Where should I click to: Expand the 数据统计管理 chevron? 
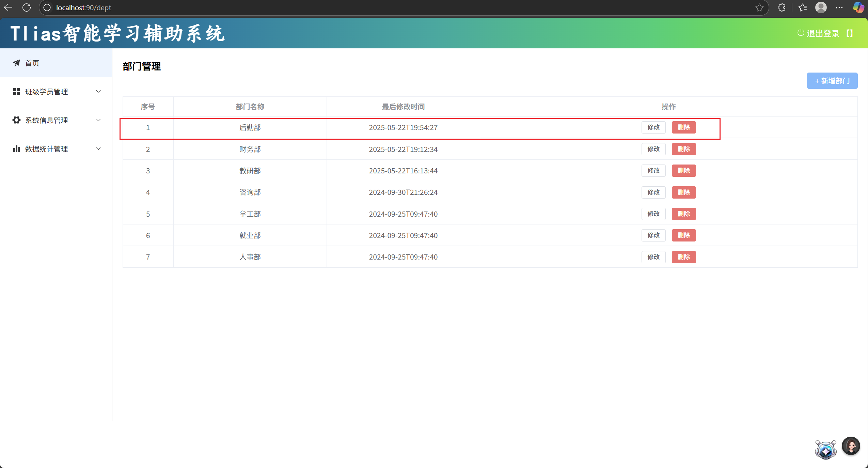click(x=98, y=149)
